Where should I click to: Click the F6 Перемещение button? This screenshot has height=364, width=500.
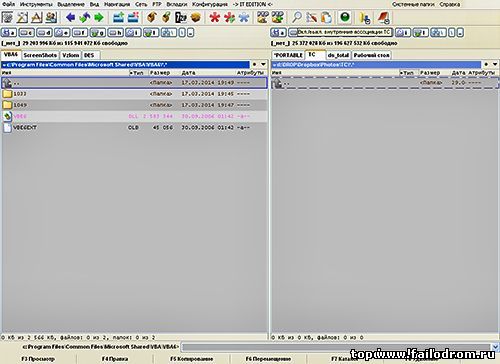(268, 359)
